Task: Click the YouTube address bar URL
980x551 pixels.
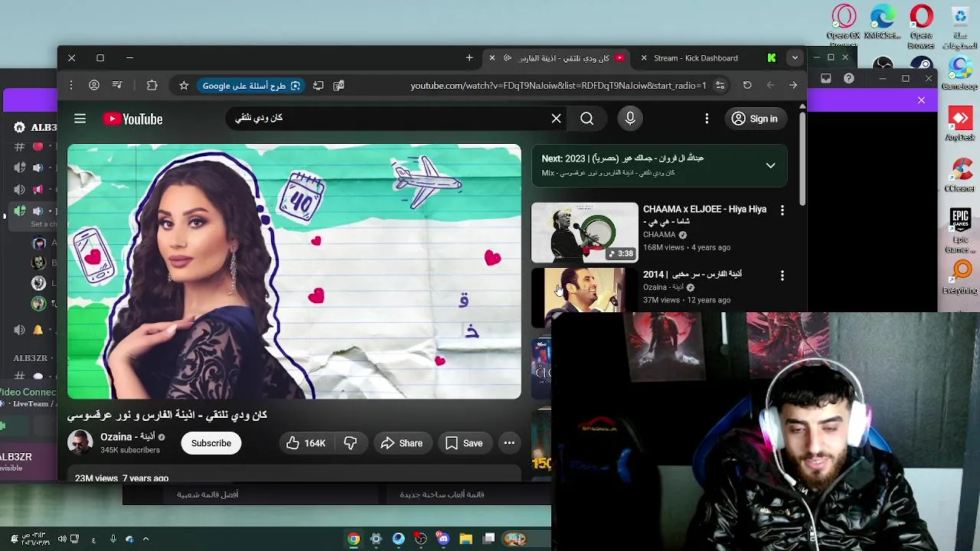Action: [x=558, y=86]
